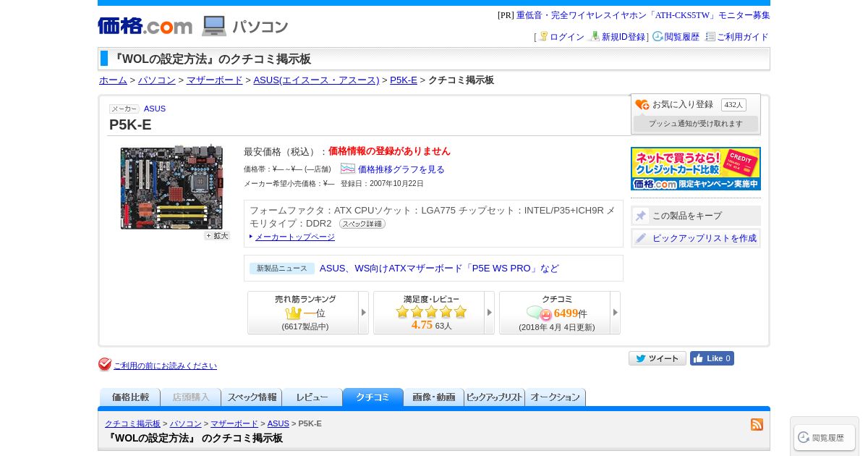Viewport: 868px width, 456px height.
Task: Click ピックアップリストを作成 button
Action: pos(696,238)
